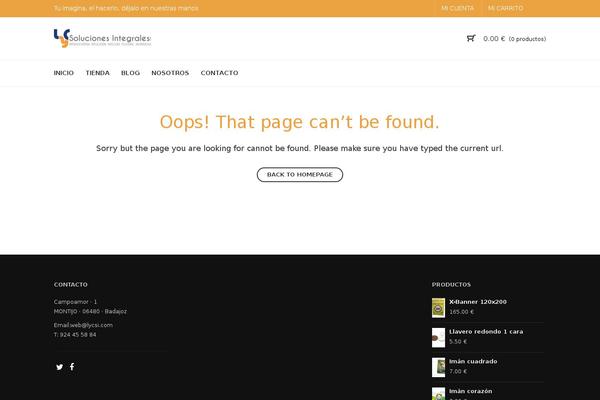Open the BLOG menu item
Screen dimensions: 600x400
(x=130, y=73)
